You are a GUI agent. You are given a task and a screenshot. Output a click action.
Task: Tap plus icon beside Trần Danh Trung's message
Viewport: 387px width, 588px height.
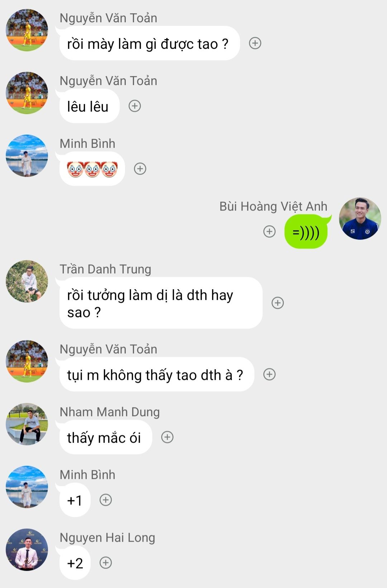tap(278, 303)
